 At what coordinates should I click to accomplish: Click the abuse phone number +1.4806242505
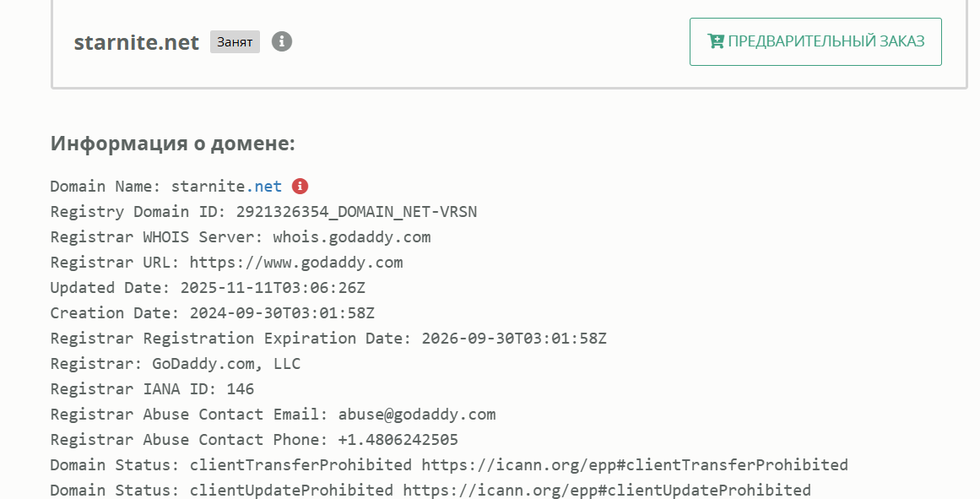coord(398,440)
